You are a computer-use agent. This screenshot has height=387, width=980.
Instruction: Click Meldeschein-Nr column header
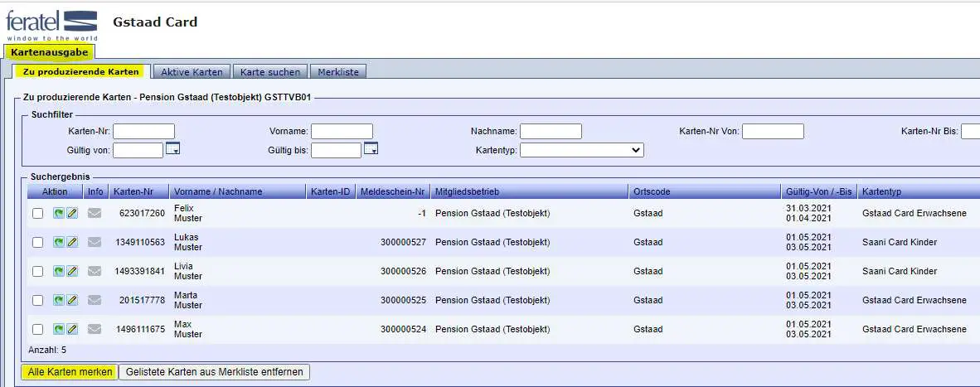[x=393, y=191]
